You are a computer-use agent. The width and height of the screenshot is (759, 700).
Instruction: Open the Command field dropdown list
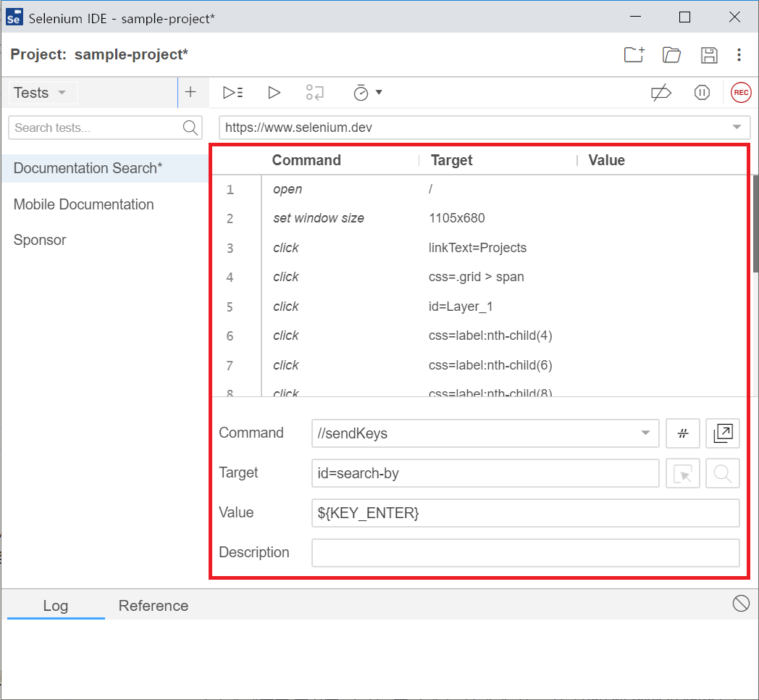(645, 433)
